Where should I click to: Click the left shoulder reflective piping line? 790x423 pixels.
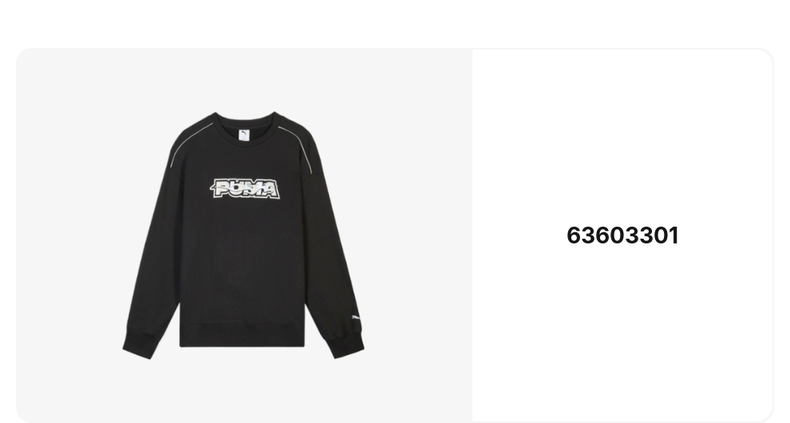[x=189, y=142]
